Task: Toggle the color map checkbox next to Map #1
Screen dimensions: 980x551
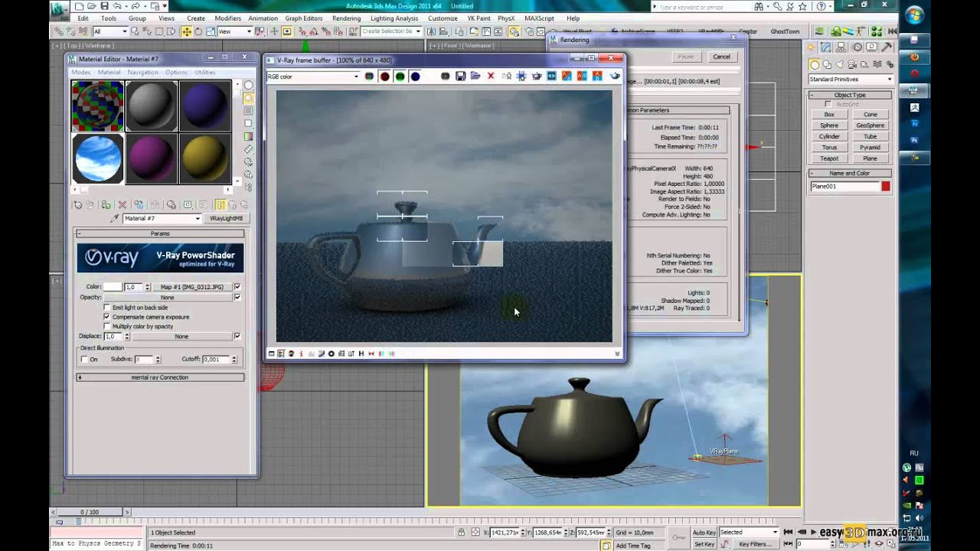Action: coord(237,287)
